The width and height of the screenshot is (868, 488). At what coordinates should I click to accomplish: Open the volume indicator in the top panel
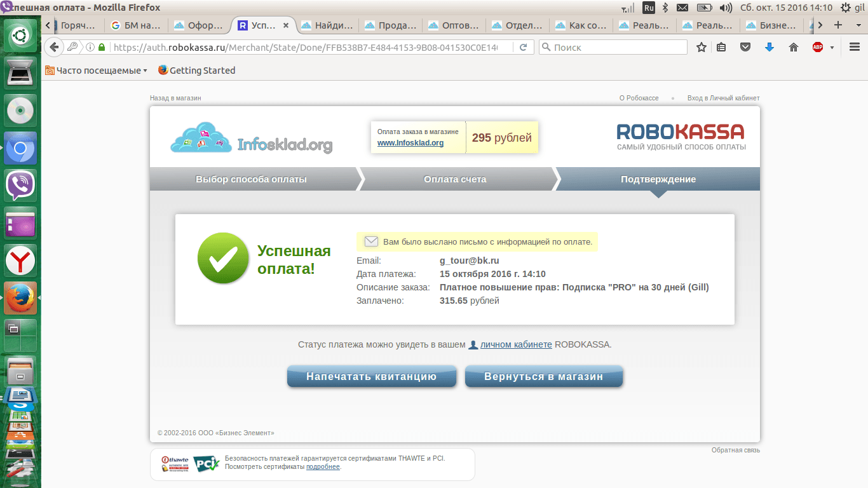pos(726,8)
